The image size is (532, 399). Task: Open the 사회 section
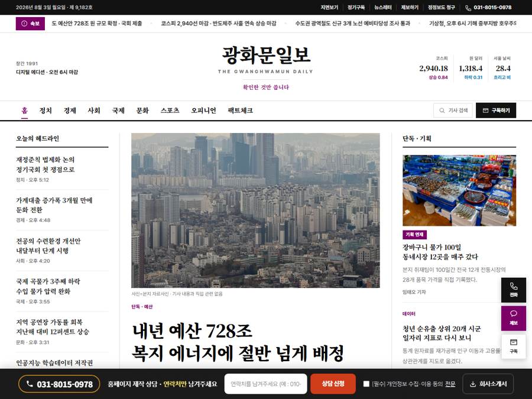[x=94, y=111]
